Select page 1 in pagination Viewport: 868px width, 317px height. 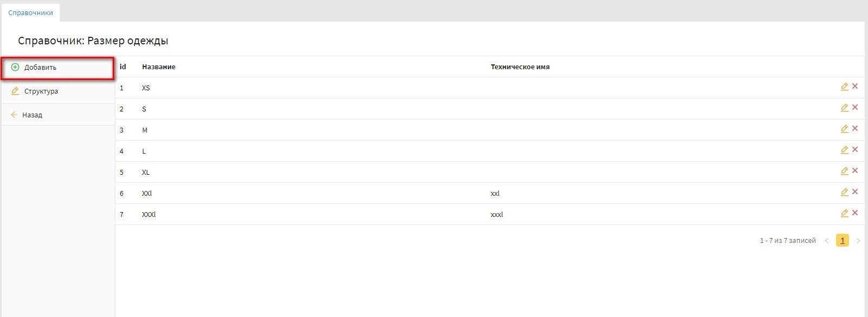pos(842,241)
